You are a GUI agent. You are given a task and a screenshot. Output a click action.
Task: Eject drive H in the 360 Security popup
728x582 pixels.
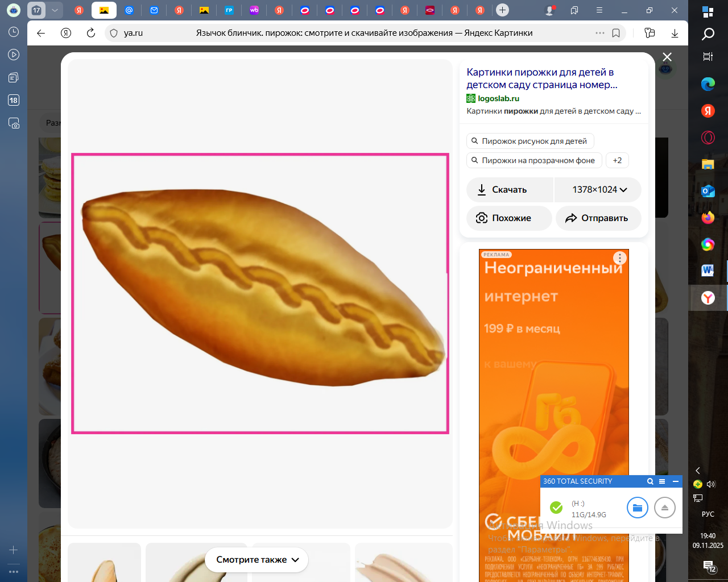664,508
